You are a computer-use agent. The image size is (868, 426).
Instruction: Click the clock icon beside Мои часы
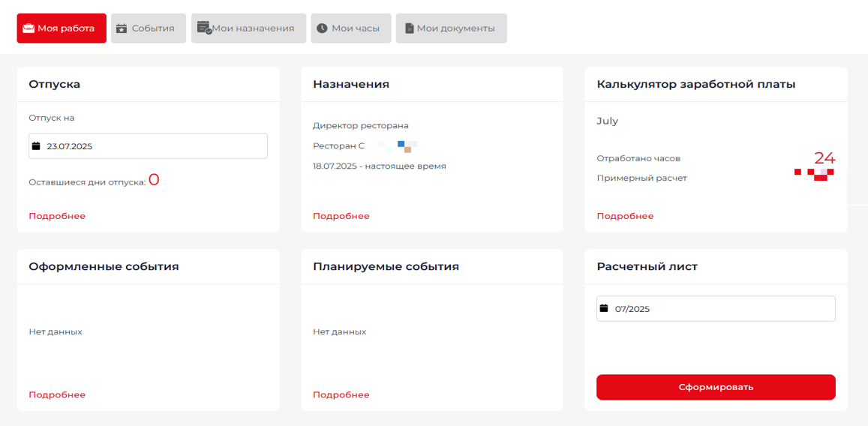(x=322, y=28)
